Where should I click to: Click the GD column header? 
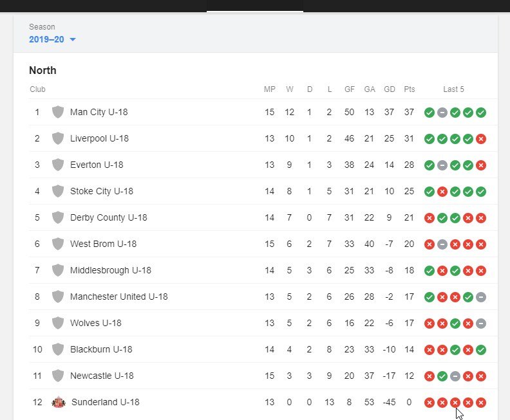coord(390,89)
